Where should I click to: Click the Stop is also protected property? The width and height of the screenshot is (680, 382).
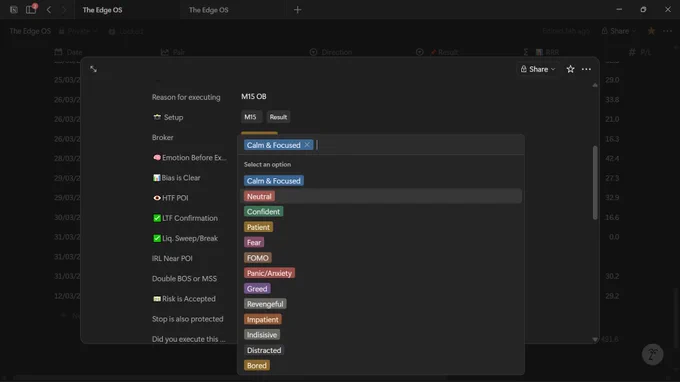pos(187,319)
